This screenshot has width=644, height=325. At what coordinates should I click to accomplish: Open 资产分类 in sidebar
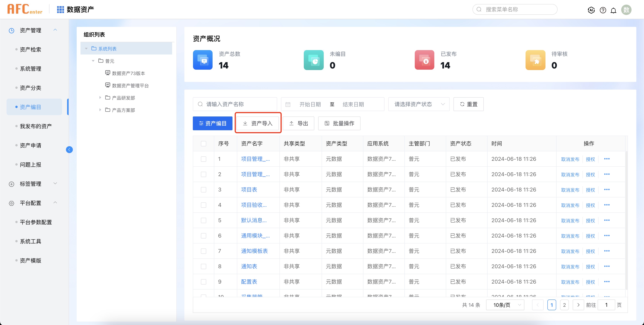click(30, 88)
